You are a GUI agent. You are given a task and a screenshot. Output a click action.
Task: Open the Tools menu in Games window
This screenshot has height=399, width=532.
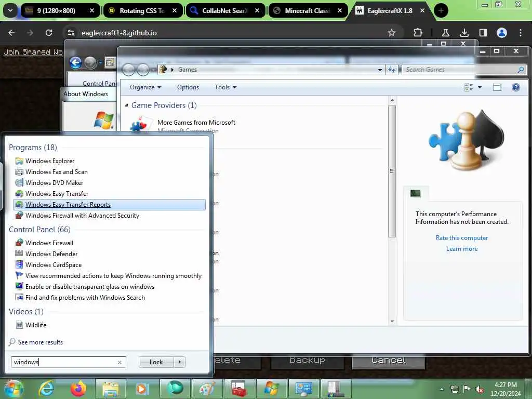(225, 87)
